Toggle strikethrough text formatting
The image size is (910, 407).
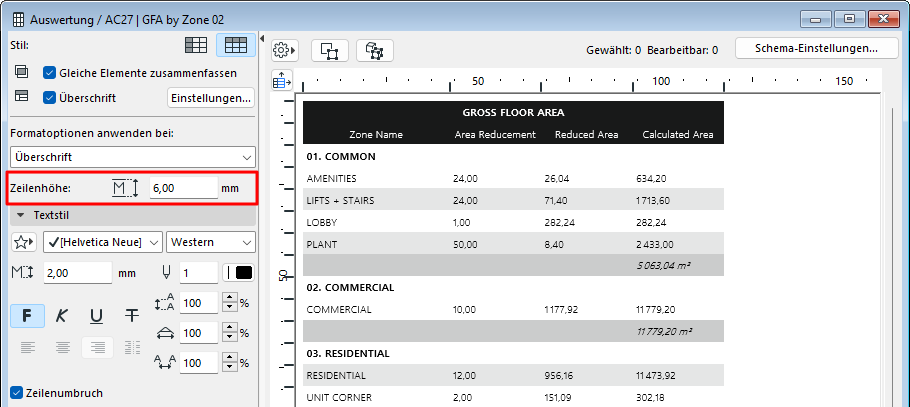tap(132, 316)
